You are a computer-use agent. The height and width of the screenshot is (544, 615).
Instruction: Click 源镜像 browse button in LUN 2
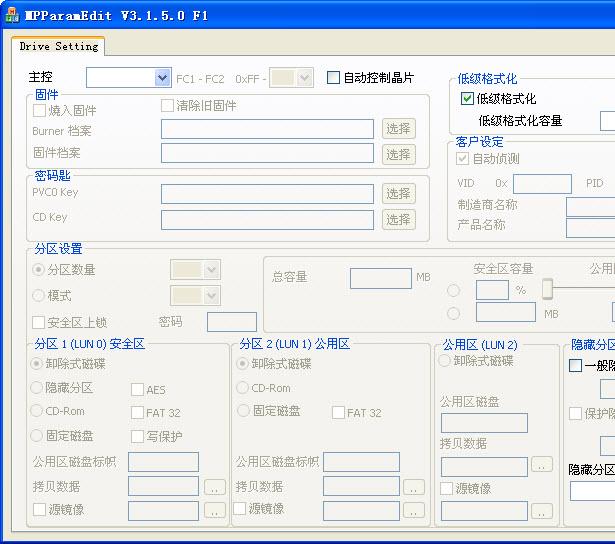coord(542,511)
